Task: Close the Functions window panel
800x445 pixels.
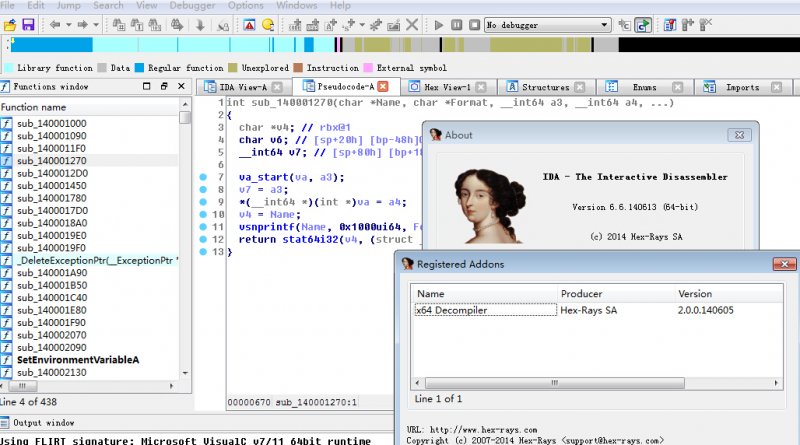Action: (x=181, y=86)
